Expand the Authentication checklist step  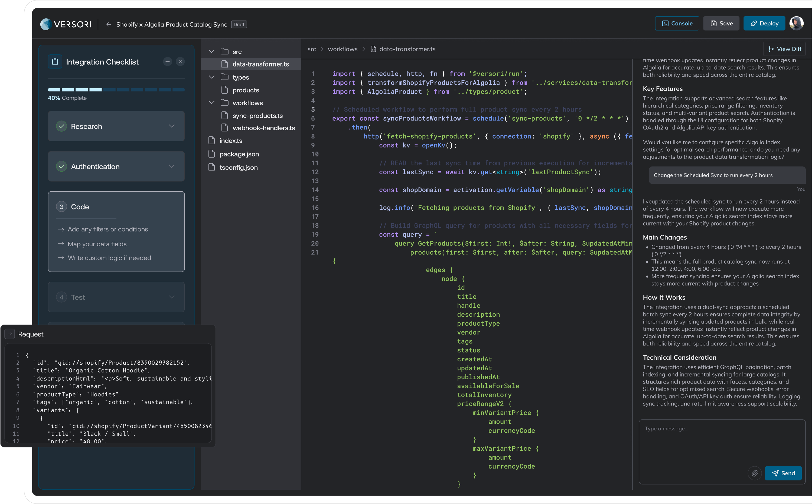(x=172, y=166)
